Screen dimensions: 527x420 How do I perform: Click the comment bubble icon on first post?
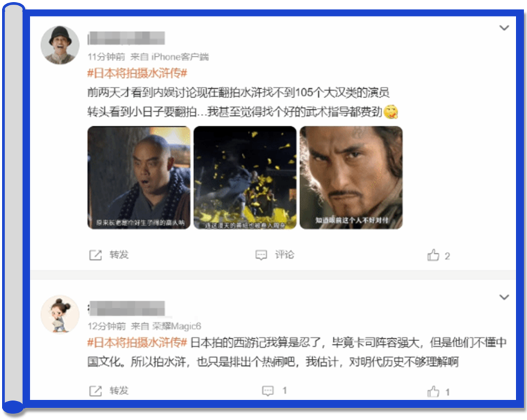(x=261, y=255)
